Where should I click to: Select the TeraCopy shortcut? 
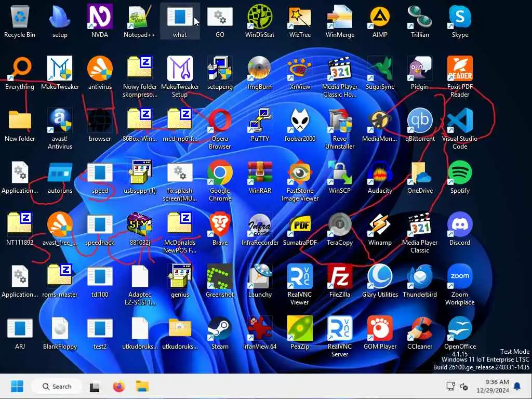(x=340, y=224)
